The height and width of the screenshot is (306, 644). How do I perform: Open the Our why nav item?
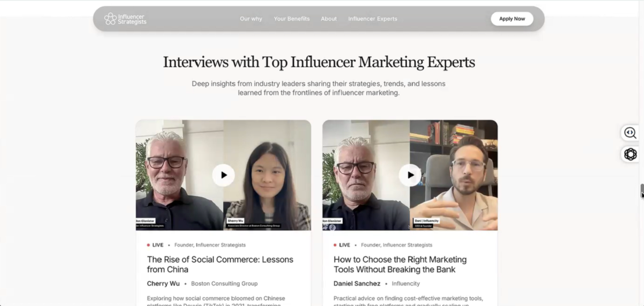tap(251, 19)
